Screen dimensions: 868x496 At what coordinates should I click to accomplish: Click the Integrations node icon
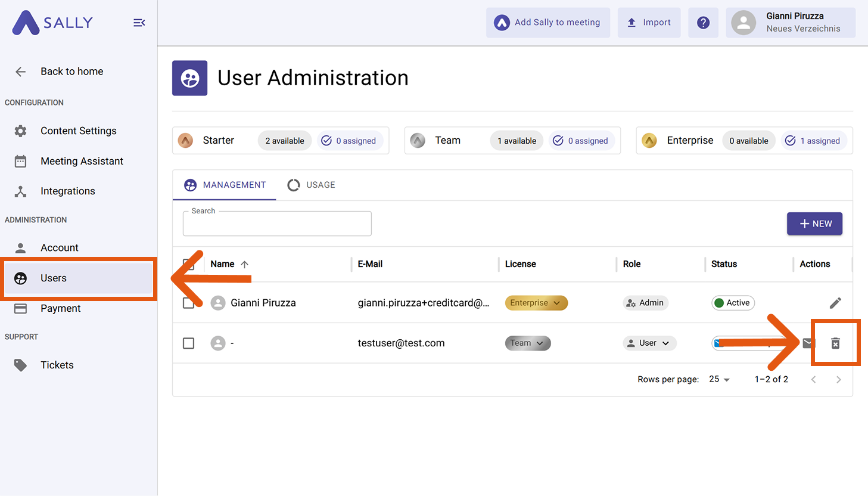[20, 191]
